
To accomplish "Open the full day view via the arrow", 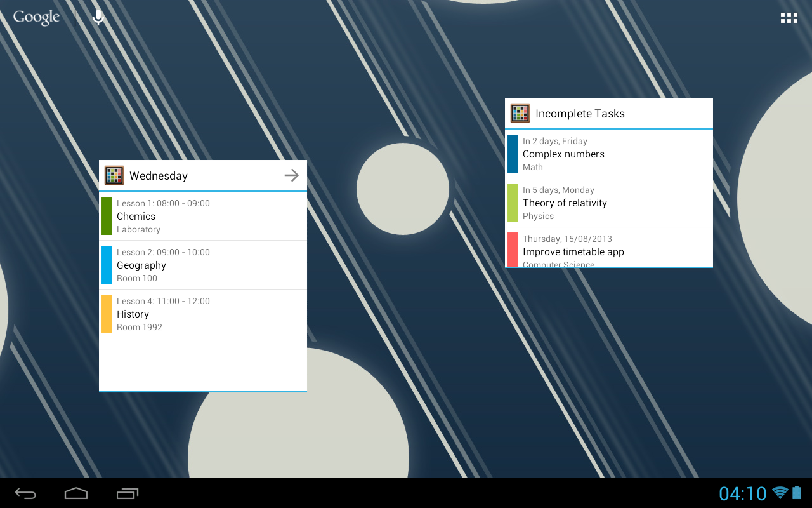I will click(291, 175).
